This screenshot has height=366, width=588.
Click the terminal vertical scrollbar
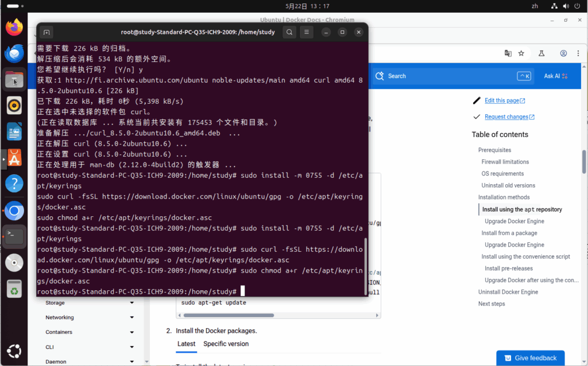tap(366, 266)
